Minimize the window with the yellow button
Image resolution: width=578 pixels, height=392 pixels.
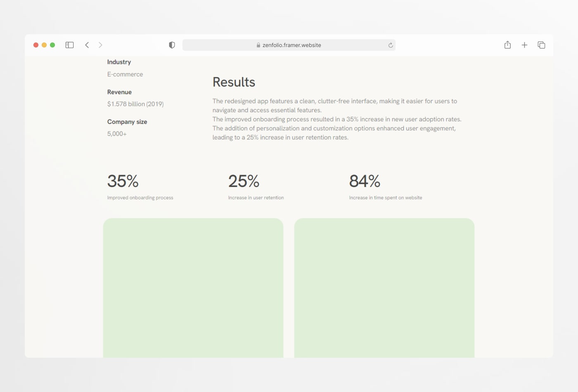(x=44, y=45)
